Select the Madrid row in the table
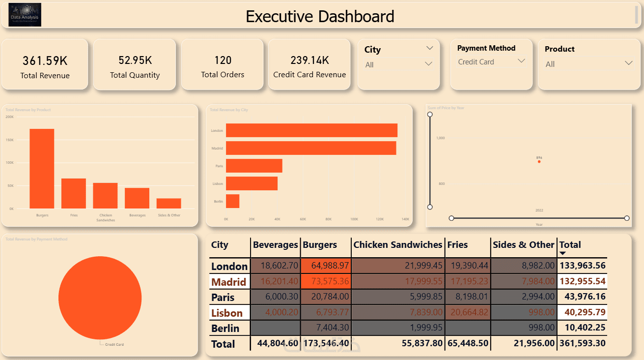This screenshot has width=644, height=360. tap(408, 282)
